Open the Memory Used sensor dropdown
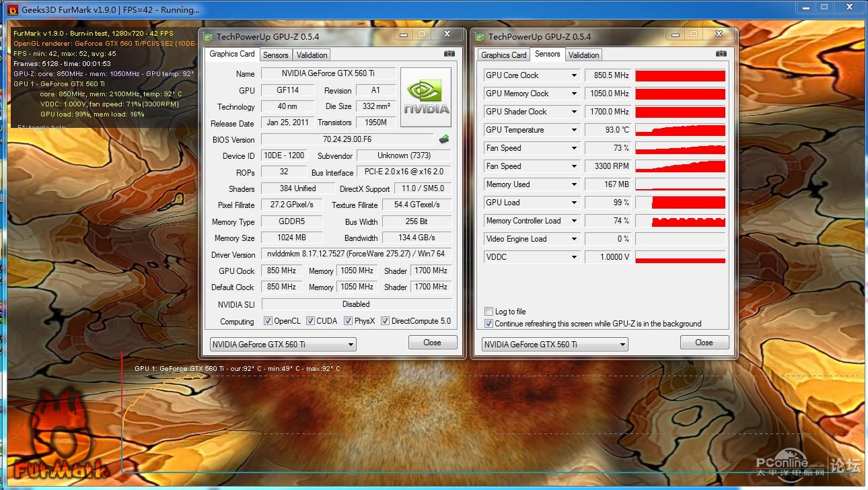 (x=574, y=184)
